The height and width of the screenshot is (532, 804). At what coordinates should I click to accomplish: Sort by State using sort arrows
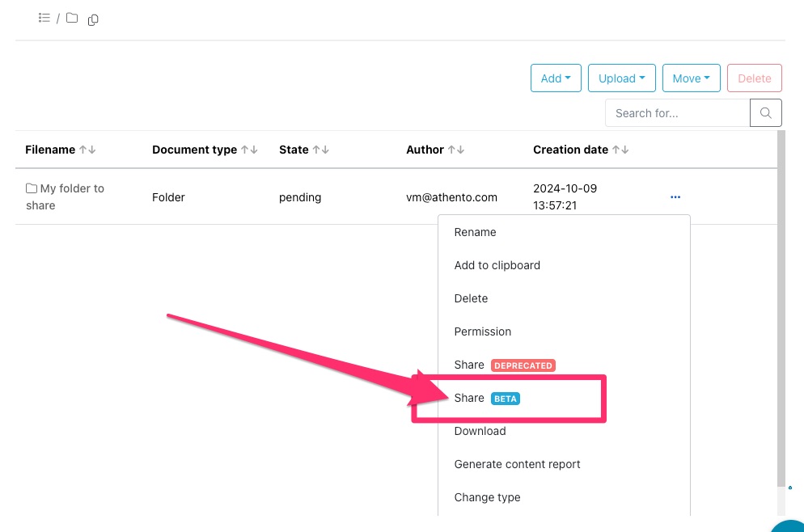[321, 150]
